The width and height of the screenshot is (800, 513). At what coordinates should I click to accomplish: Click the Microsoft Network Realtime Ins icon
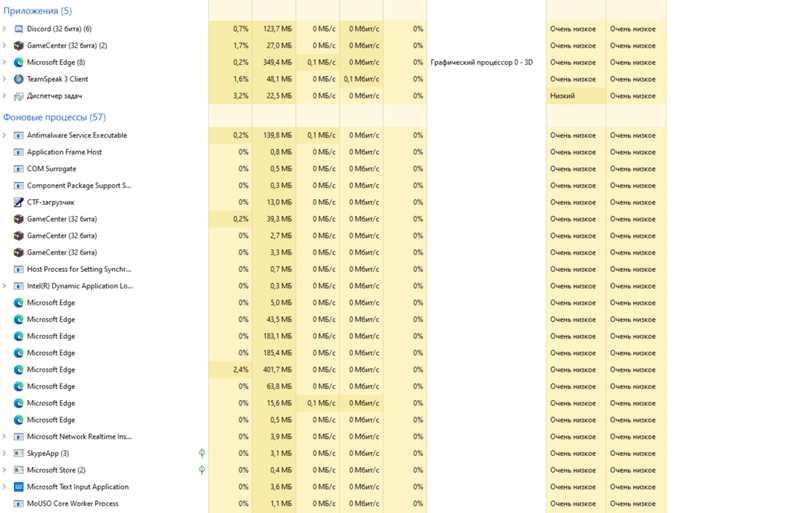[18, 437]
